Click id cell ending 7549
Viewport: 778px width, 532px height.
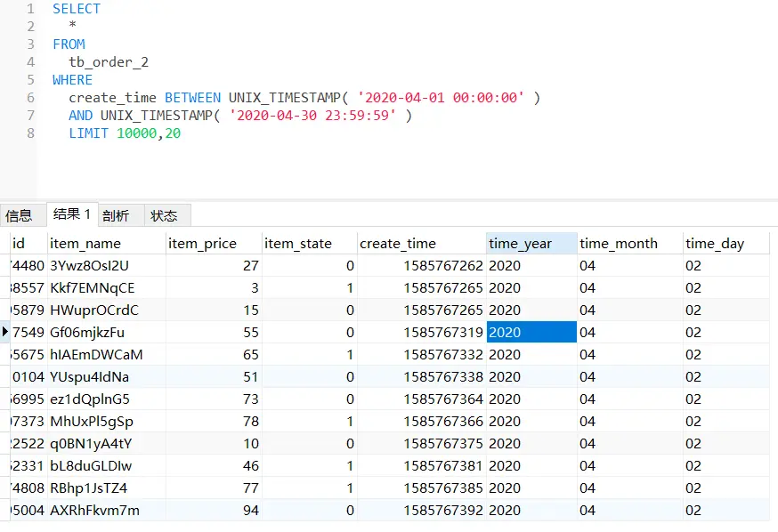click(x=28, y=332)
